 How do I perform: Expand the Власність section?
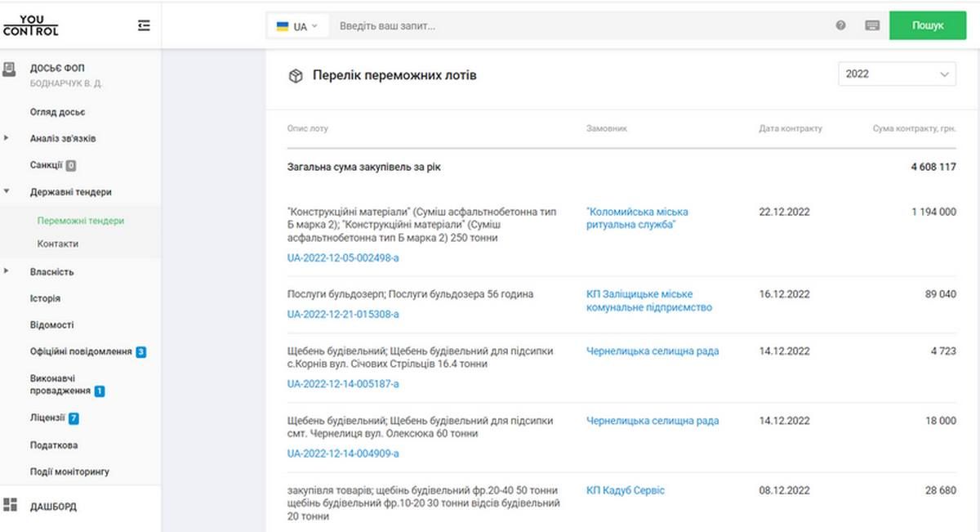tap(7, 271)
